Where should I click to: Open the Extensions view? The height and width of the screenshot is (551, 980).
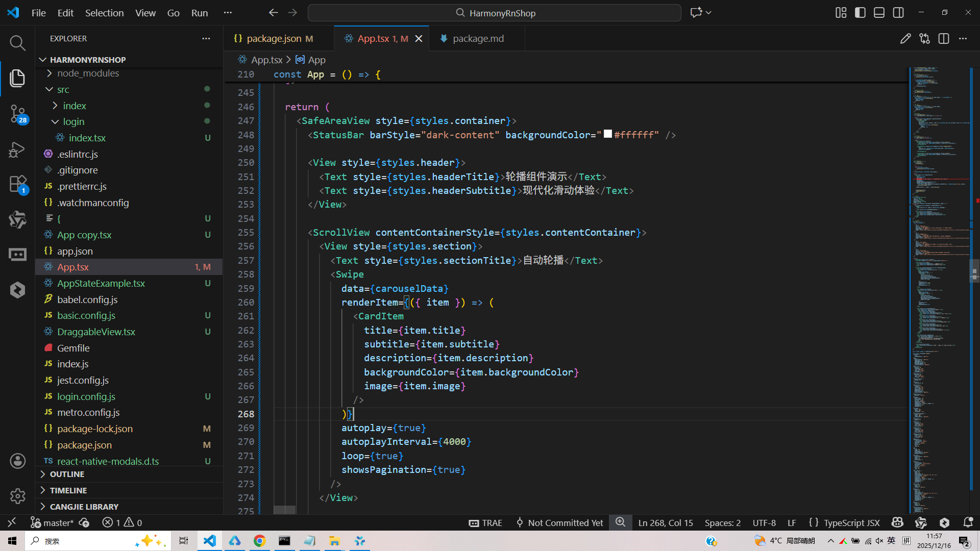click(x=17, y=184)
